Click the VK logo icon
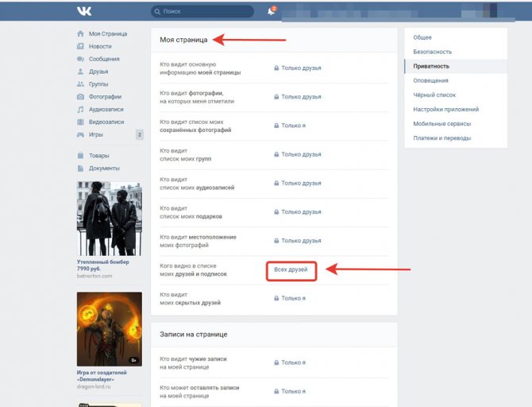Image resolution: width=532 pixels, height=407 pixels. (83, 11)
